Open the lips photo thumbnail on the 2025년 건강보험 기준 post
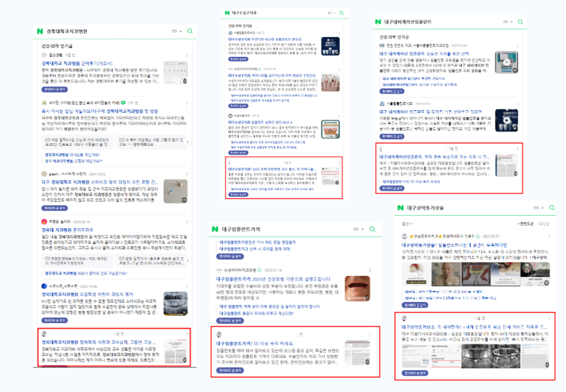Image resolution: width=566 pixels, height=392 pixels. tap(357, 288)
